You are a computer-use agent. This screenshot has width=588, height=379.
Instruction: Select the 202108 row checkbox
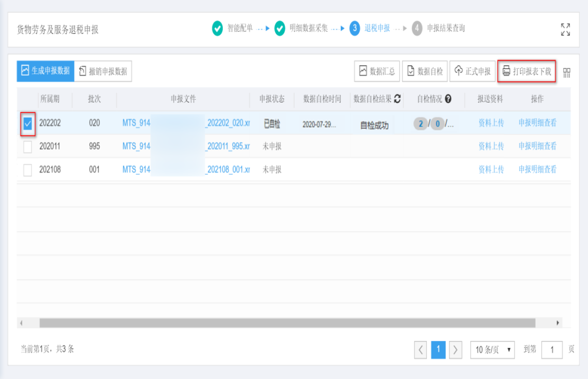[x=27, y=171]
